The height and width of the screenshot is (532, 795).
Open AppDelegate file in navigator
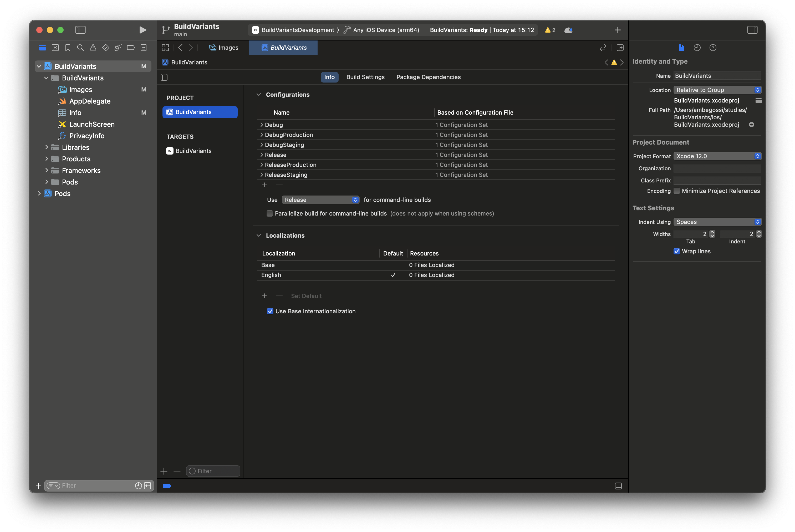pos(90,101)
